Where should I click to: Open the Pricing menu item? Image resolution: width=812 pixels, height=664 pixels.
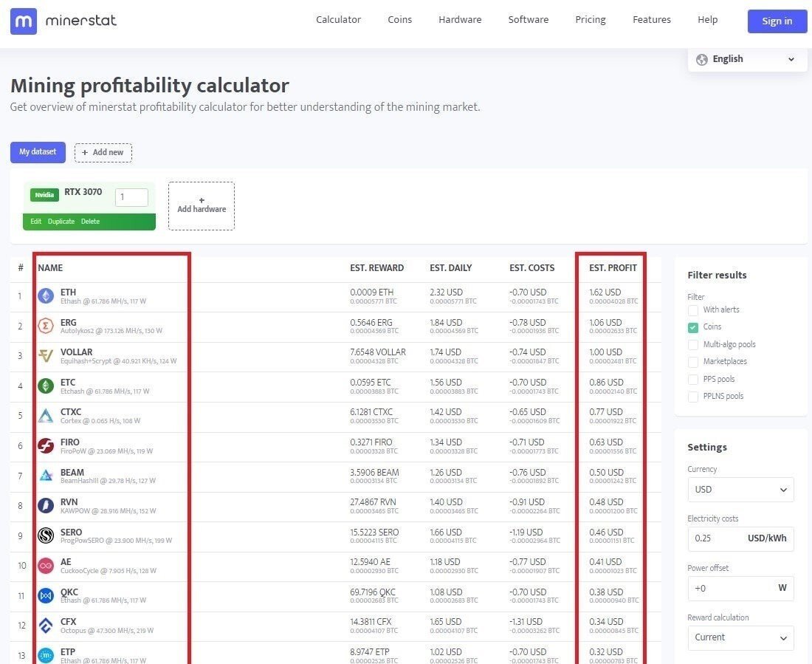click(x=591, y=20)
